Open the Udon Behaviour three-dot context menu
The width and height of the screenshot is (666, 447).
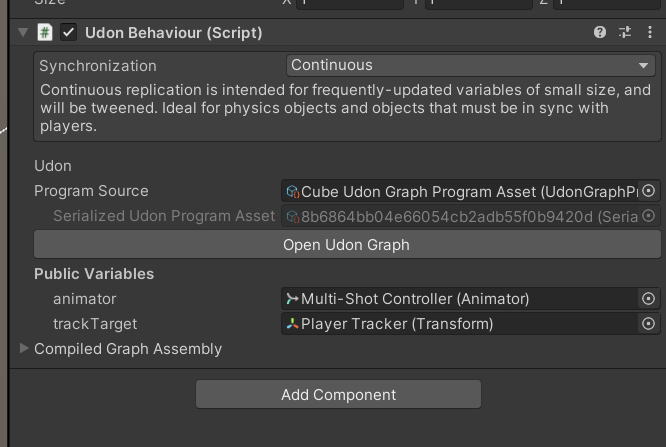pyautogui.click(x=649, y=32)
